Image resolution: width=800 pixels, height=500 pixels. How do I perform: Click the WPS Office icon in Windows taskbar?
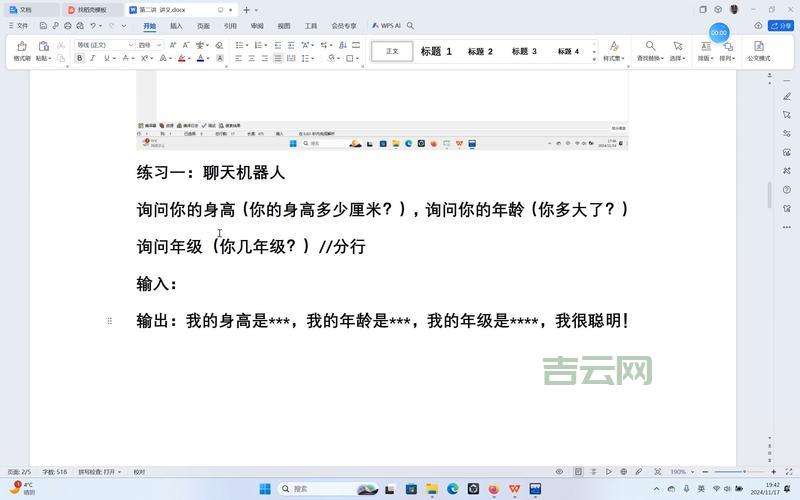514,489
